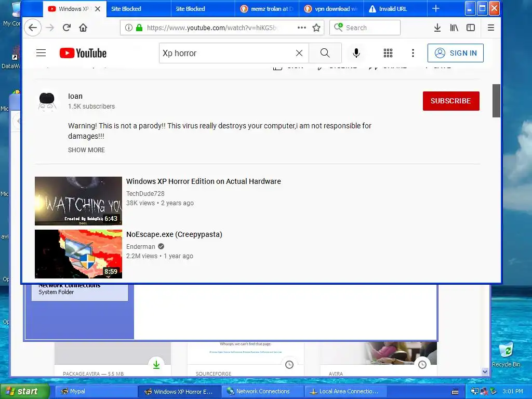The width and height of the screenshot is (532, 399).
Task: Open page actions three-dot menu in address bar
Action: click(x=302, y=28)
